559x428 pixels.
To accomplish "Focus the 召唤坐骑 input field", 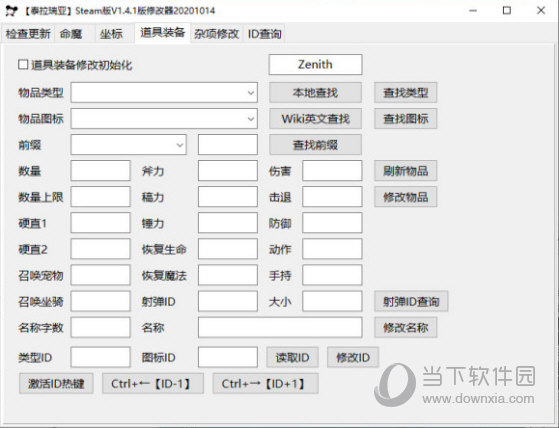I will (x=101, y=301).
